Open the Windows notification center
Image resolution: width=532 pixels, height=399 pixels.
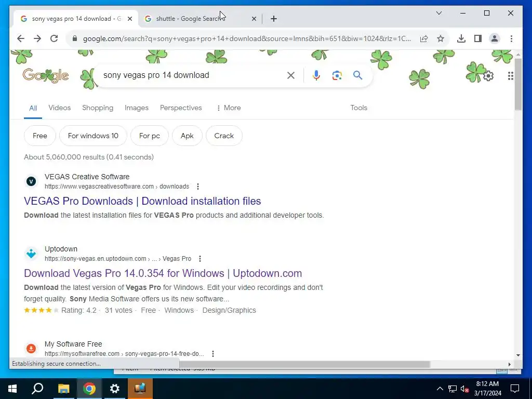pos(515,389)
